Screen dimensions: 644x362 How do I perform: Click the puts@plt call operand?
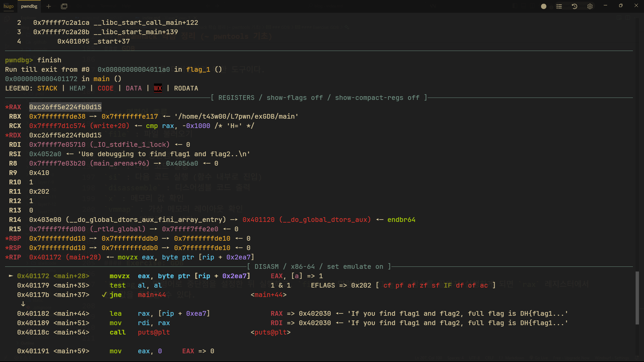154,332
